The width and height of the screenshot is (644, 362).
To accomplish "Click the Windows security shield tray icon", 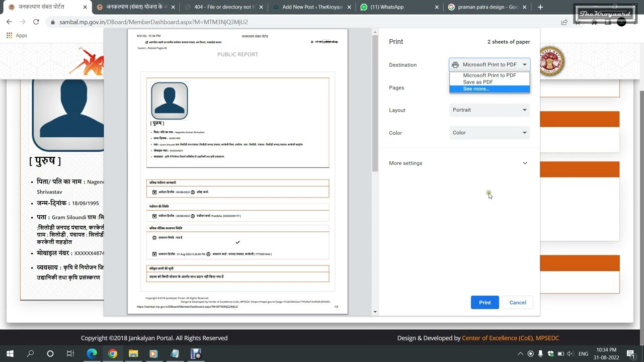I will 550,354.
